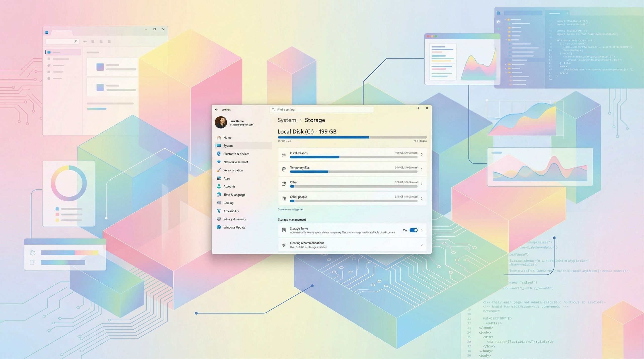Screen dimensions: 644x359
Task: Click the Personalization brush icon
Action: click(219, 170)
